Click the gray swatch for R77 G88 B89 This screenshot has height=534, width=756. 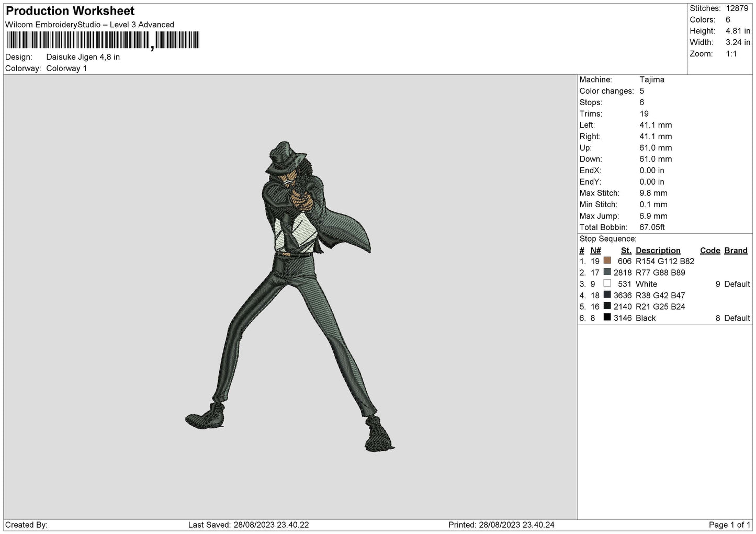607,272
